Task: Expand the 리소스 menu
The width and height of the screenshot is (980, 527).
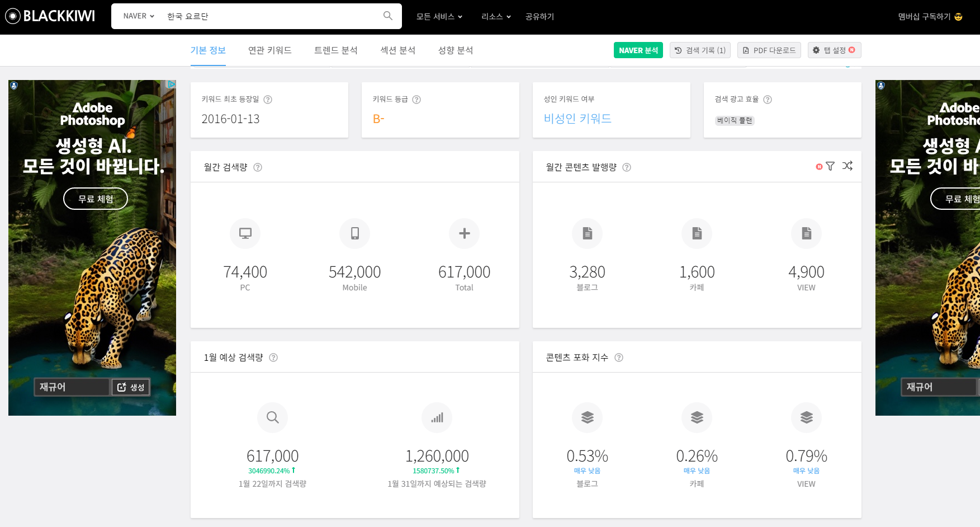Action: point(496,17)
